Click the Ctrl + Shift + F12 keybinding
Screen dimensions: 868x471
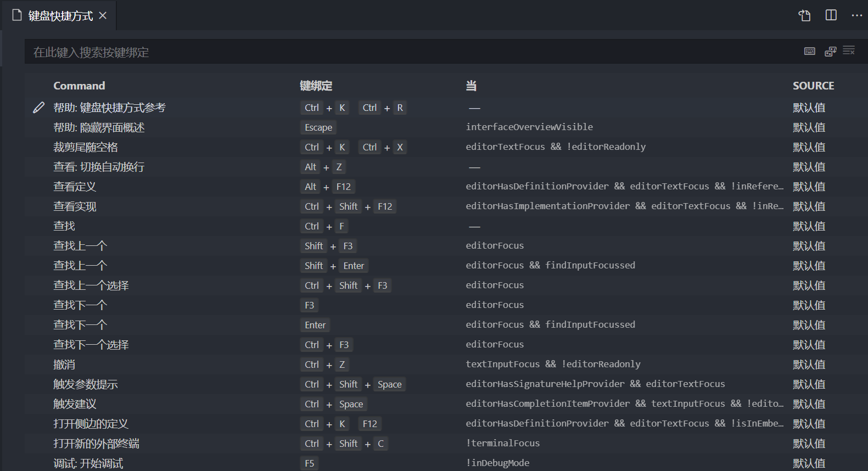(349, 206)
